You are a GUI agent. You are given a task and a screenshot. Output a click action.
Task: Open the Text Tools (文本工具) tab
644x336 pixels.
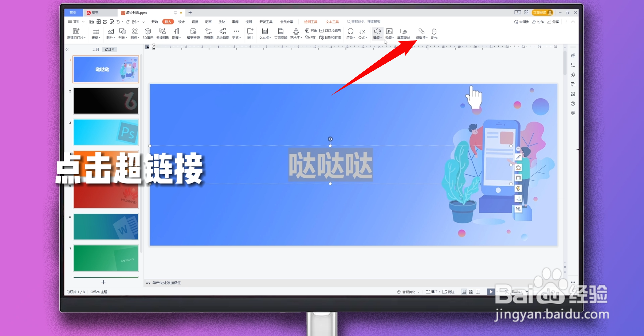tap(332, 22)
